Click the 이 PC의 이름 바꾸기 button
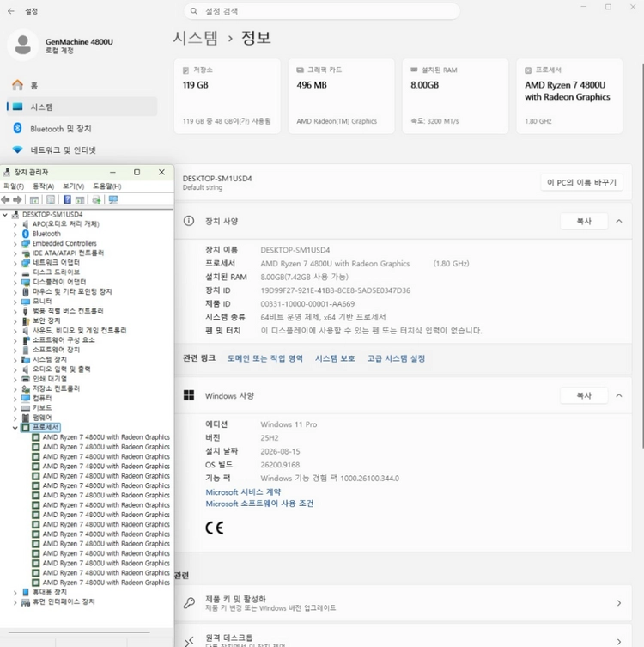Image resolution: width=644 pixels, height=647 pixels. (x=581, y=182)
